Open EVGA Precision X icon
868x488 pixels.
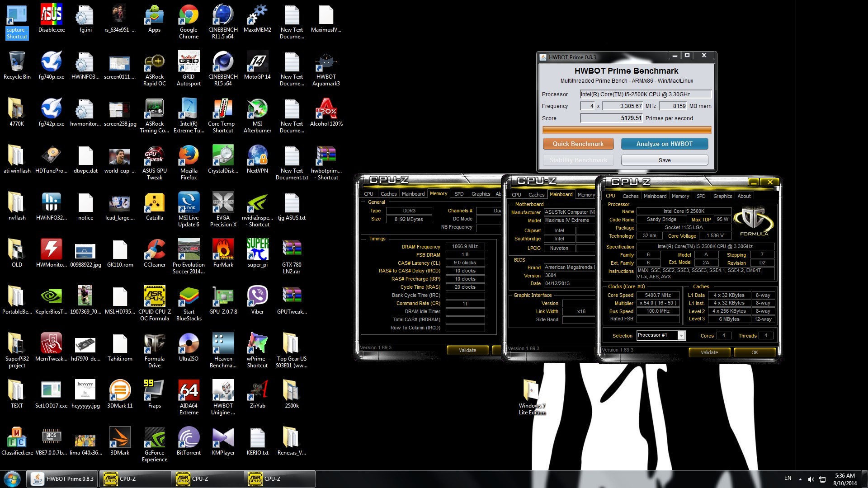[x=223, y=210]
